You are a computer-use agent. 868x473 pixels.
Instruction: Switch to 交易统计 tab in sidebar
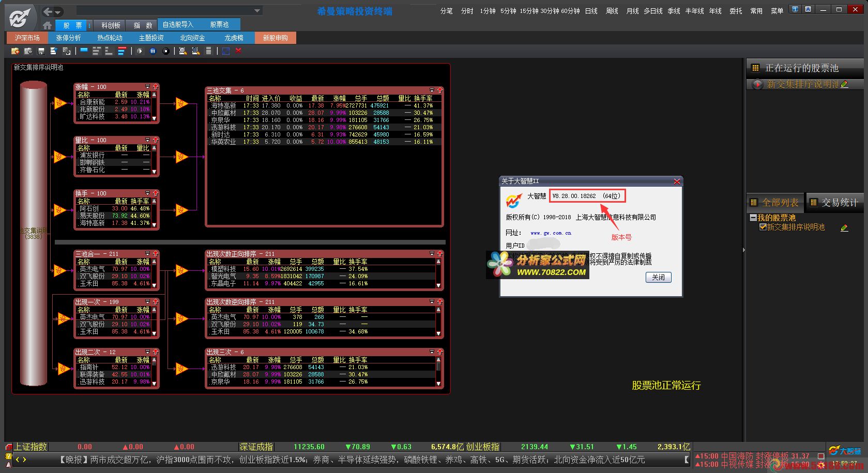coord(834,203)
